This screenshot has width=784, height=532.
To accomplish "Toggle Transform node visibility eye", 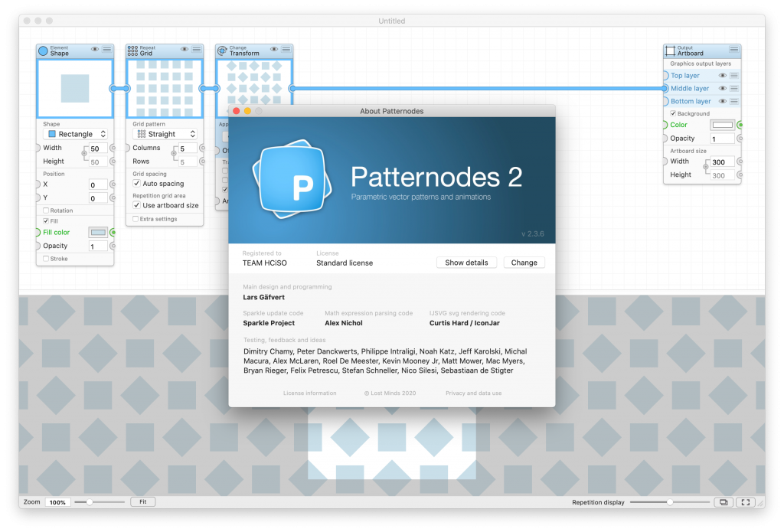I will click(273, 49).
